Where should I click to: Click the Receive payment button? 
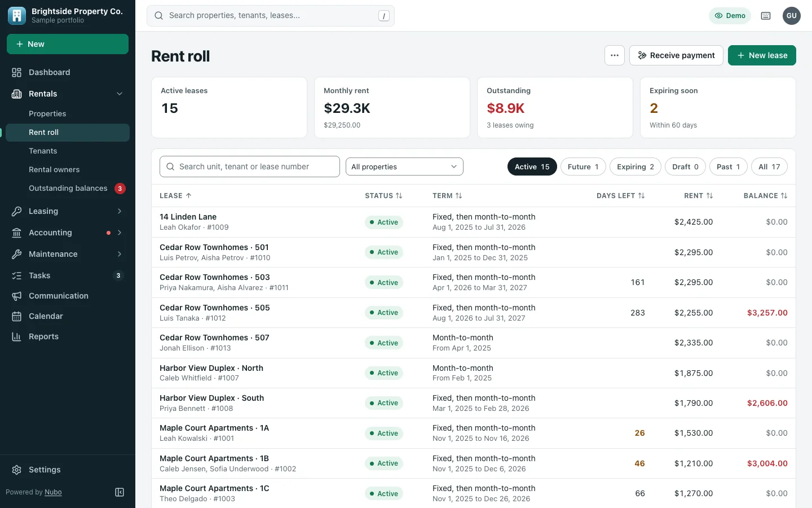point(676,55)
